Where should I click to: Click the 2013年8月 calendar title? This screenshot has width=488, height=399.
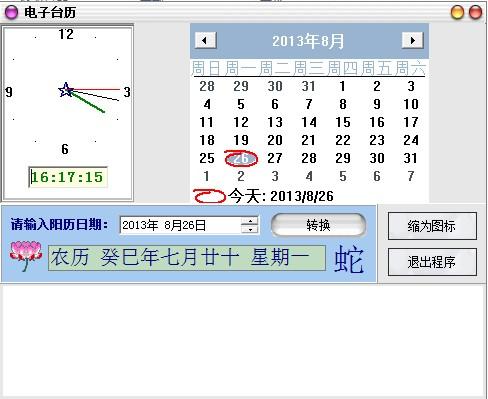tap(308, 41)
